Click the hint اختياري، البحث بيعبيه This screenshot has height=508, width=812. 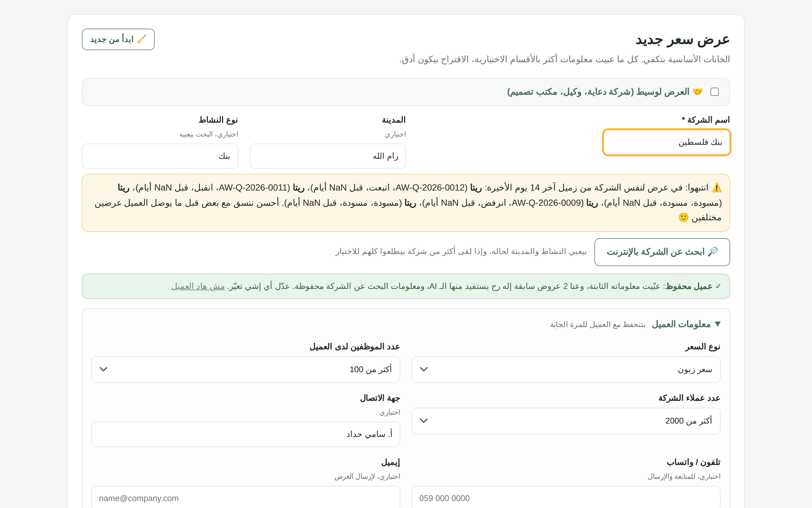(209, 134)
